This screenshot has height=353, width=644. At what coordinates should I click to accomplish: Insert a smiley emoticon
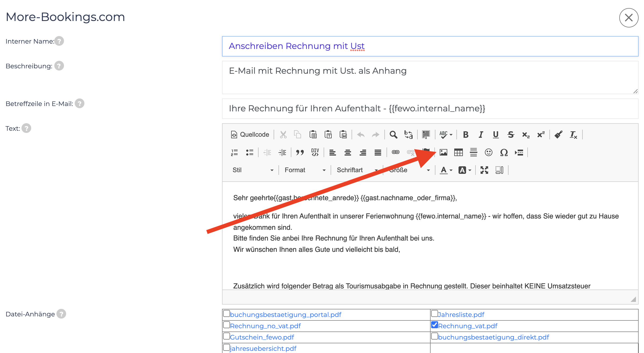click(x=489, y=153)
